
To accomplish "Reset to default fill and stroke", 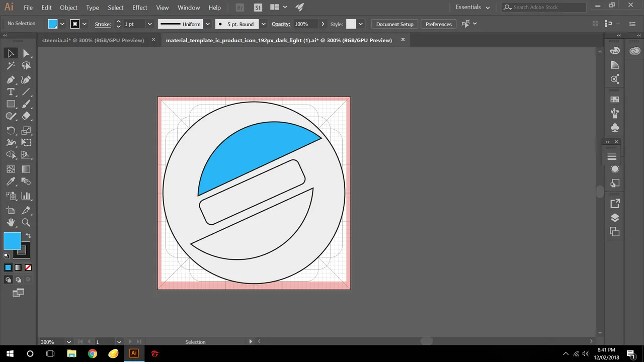I will click(7, 256).
